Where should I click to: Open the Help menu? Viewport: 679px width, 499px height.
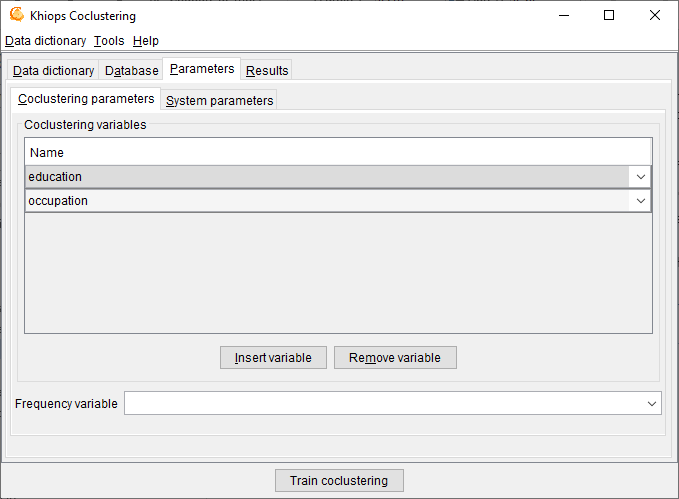(146, 41)
